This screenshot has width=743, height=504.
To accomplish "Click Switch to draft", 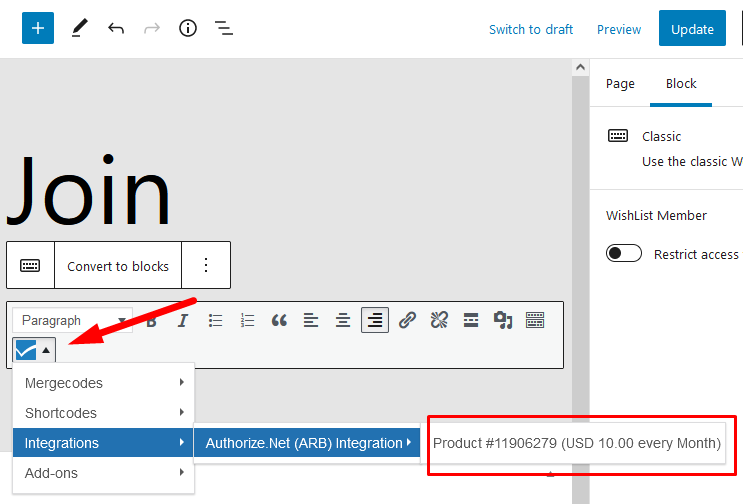I will [x=531, y=29].
